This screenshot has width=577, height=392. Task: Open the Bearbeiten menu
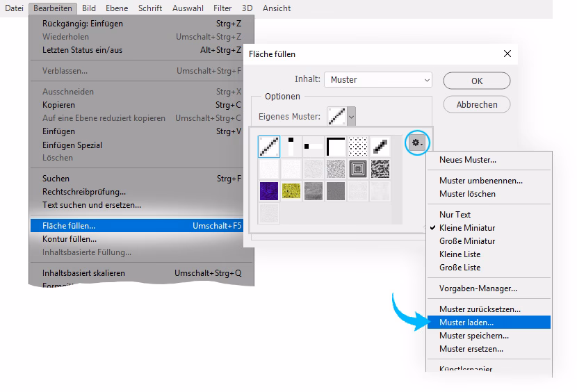click(53, 8)
